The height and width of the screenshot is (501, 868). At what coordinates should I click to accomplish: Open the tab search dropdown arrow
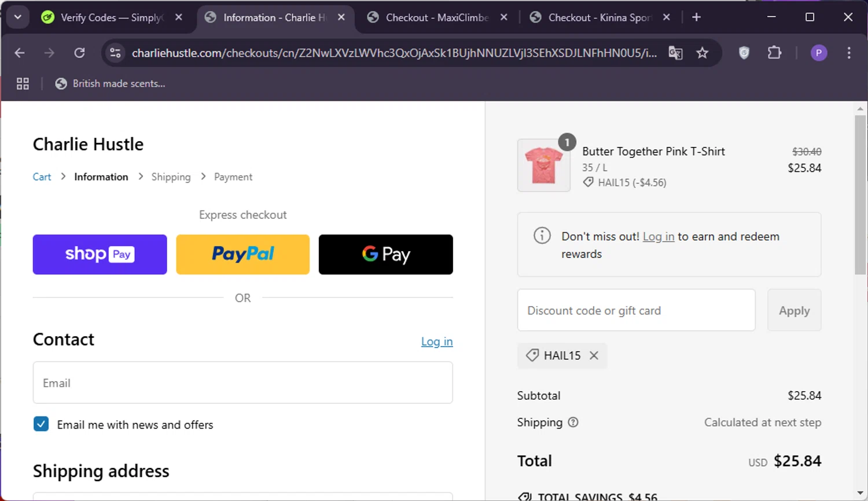click(x=18, y=17)
